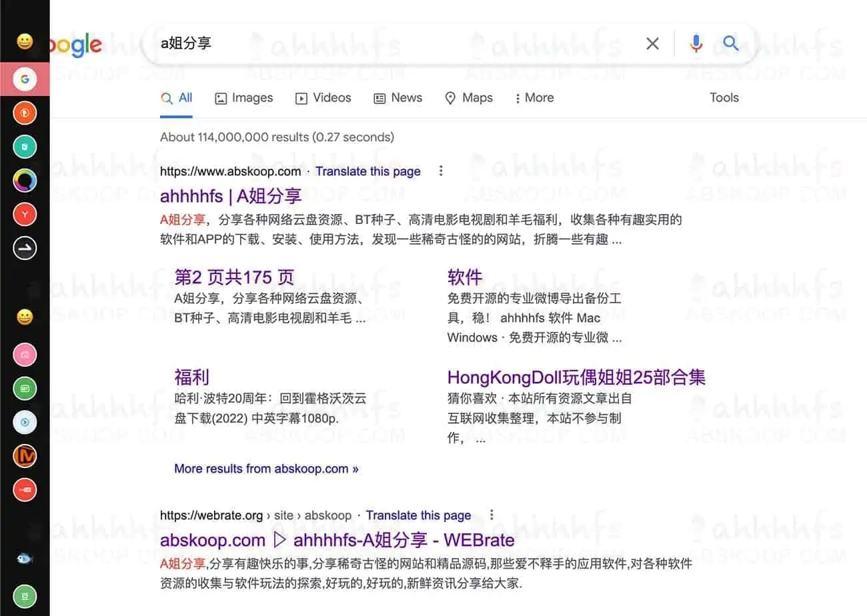Screen dimensions: 867x616
Task: Switch to the Images search tab
Action: pos(244,98)
